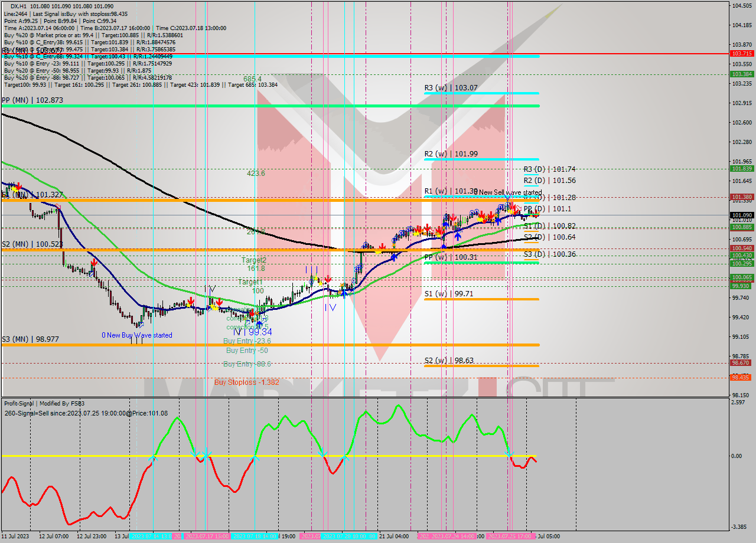Click the green 103.384 price tag

[742, 74]
